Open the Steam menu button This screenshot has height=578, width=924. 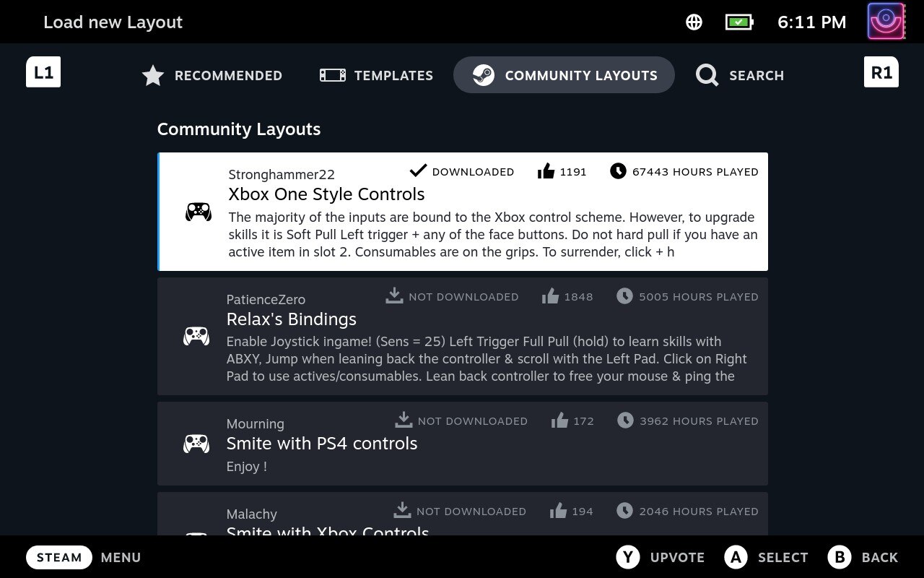[x=59, y=557]
